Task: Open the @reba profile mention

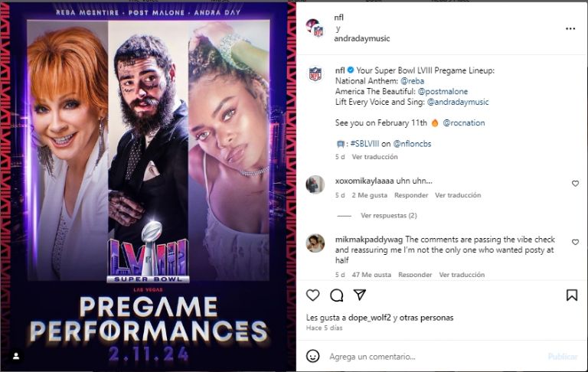Action: pos(412,81)
